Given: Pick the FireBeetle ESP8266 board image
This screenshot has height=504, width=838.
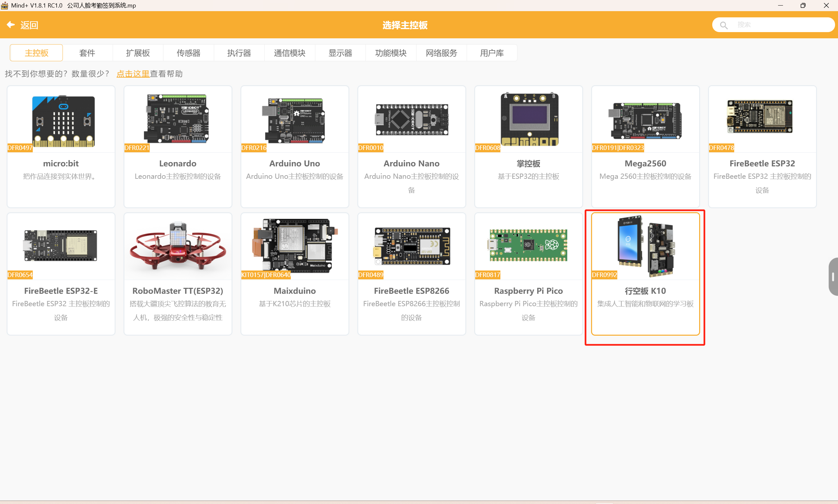Looking at the screenshot, I should [x=412, y=246].
